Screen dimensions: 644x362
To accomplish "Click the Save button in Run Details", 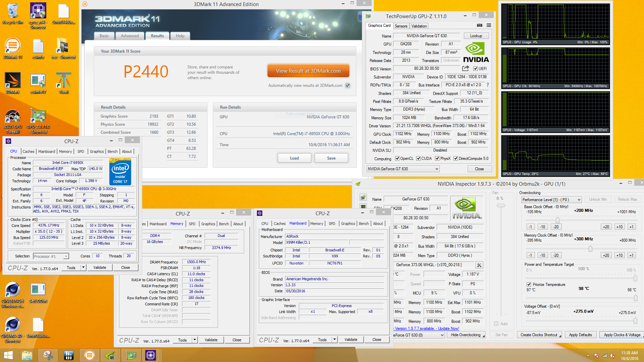I will (x=331, y=158).
